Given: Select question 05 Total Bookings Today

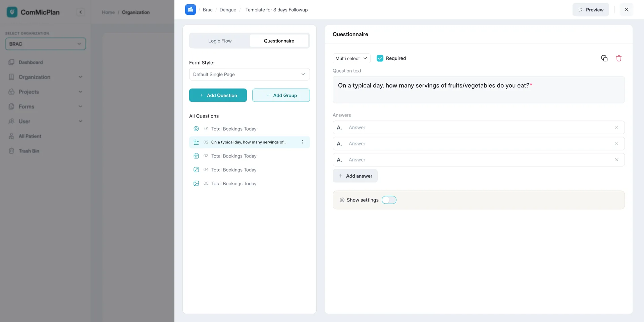Looking at the screenshot, I should point(250,183).
